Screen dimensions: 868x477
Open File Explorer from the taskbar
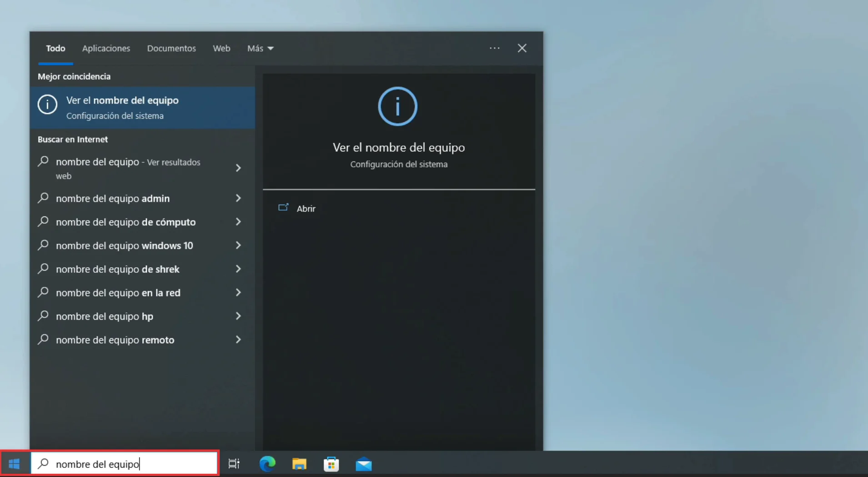(x=299, y=464)
